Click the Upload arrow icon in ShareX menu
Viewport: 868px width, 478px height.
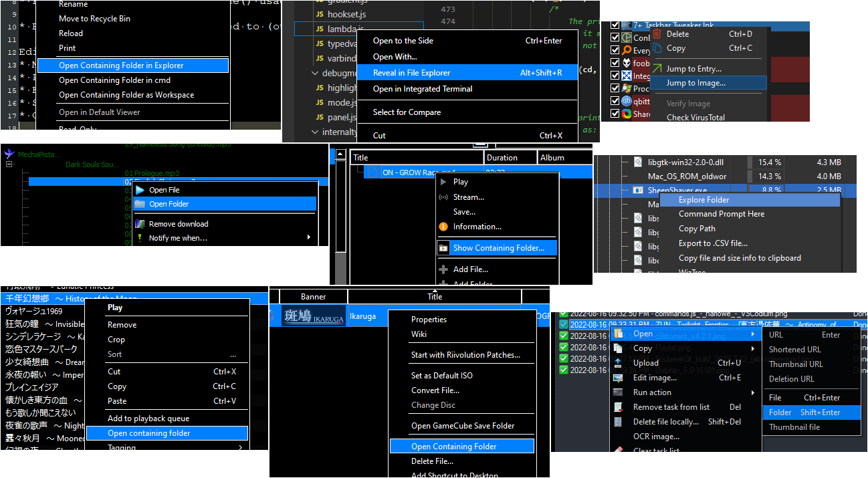click(618, 363)
